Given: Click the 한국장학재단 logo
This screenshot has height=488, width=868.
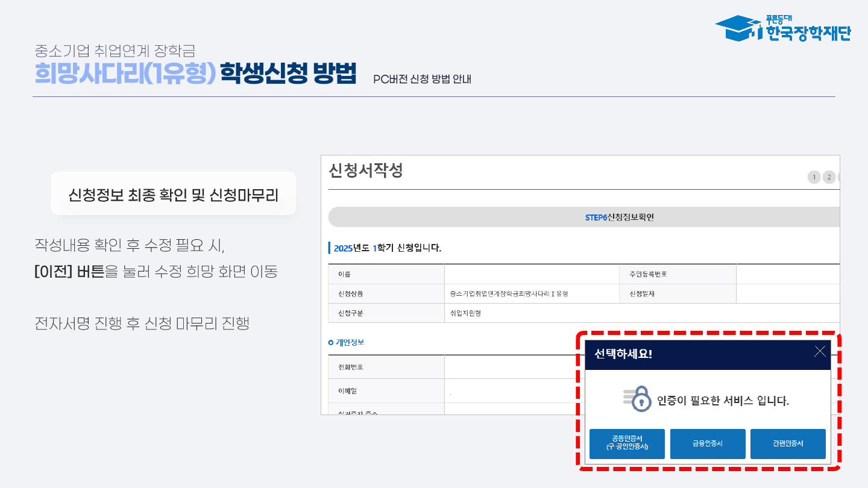Looking at the screenshot, I should pyautogui.click(x=782, y=28).
